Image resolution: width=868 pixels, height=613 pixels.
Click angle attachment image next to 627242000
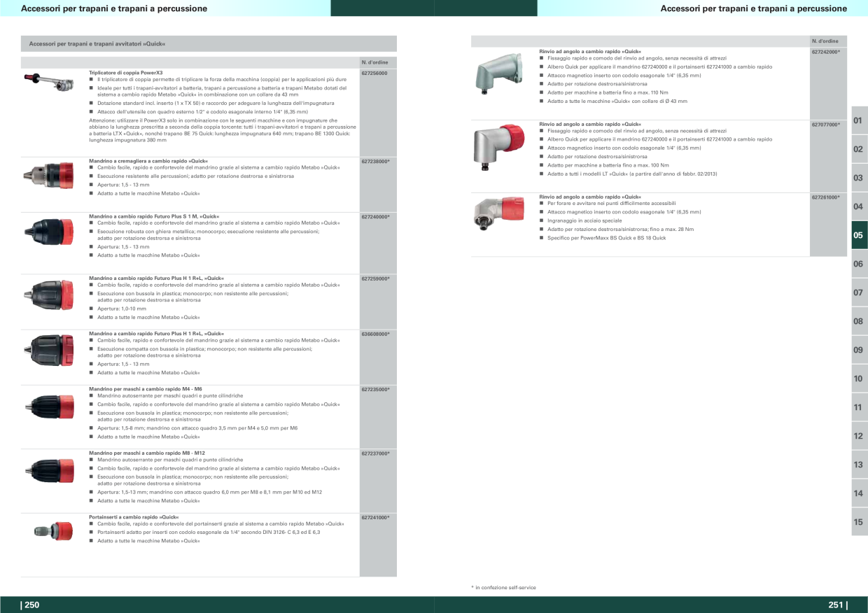499,73
